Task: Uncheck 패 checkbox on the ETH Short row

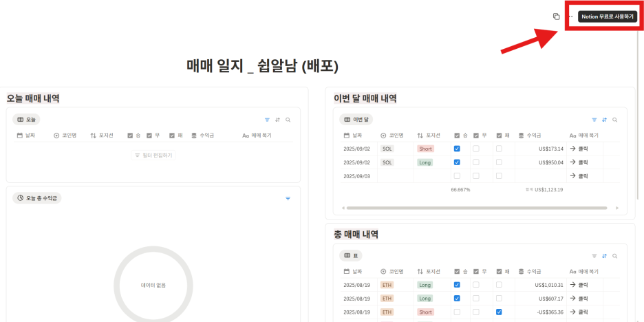Action: [499, 312]
